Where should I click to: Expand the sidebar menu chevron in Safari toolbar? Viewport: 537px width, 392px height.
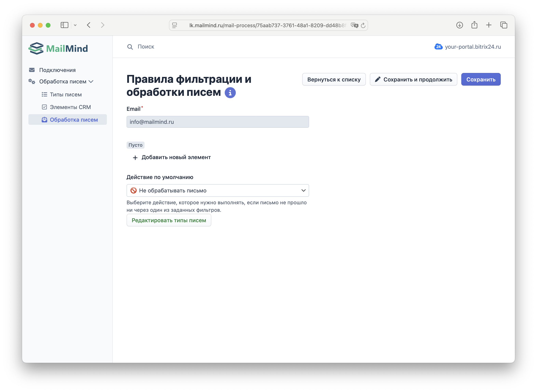(x=75, y=25)
